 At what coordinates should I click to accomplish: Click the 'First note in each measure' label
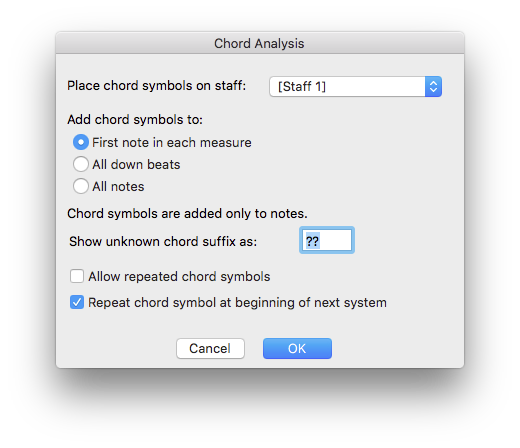(x=172, y=143)
